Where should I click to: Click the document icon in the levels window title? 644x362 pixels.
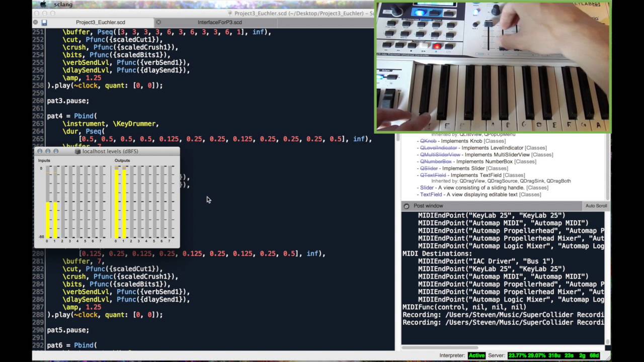coord(77,151)
